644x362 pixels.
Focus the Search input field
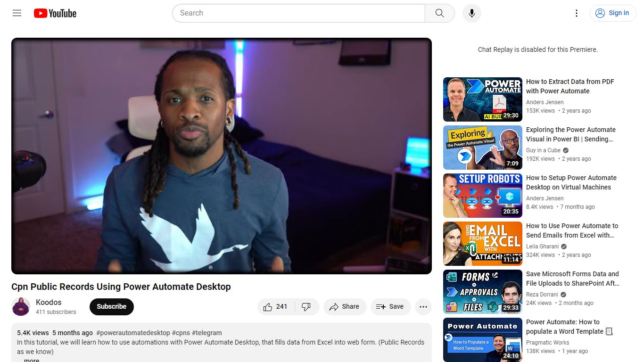299,13
